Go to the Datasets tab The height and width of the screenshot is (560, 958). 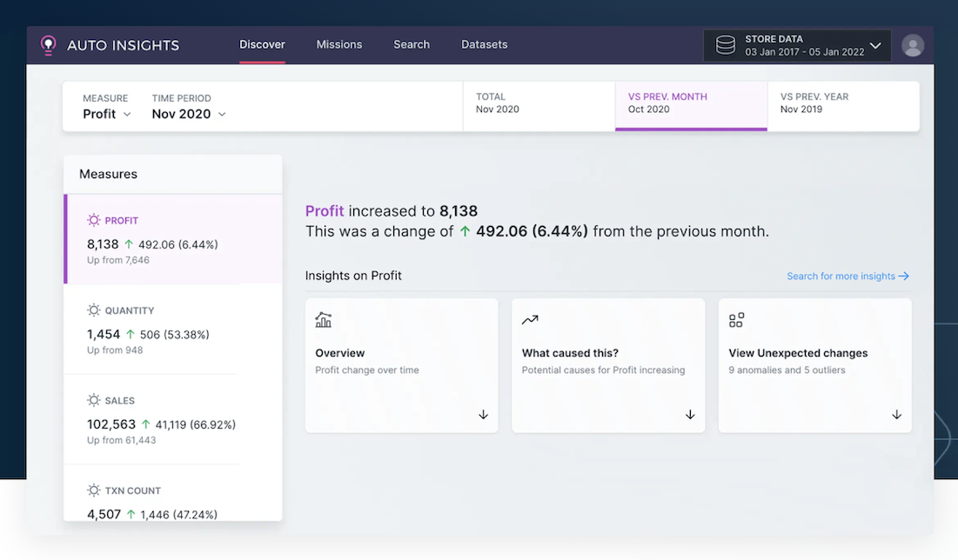(484, 44)
